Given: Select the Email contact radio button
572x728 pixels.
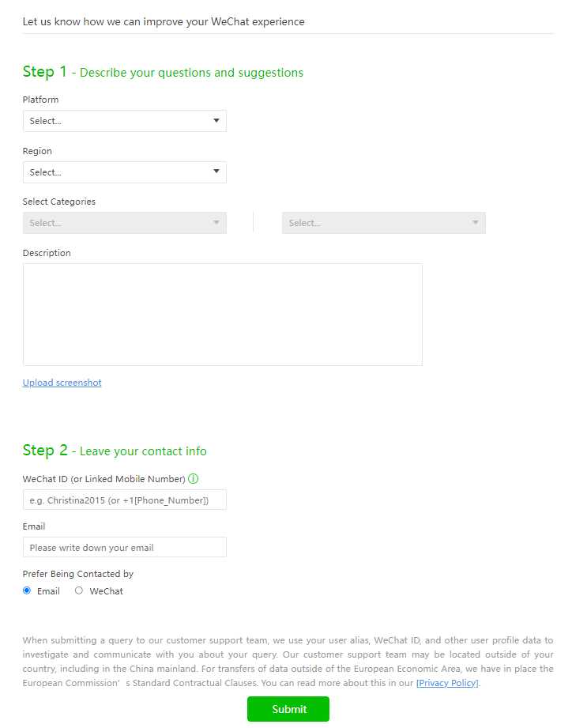Looking at the screenshot, I should [x=27, y=590].
